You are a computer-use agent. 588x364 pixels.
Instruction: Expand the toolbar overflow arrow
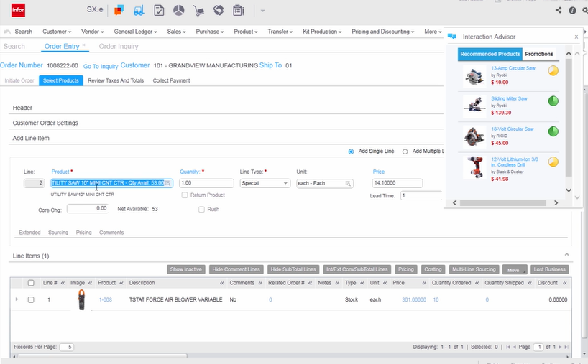(262, 11)
